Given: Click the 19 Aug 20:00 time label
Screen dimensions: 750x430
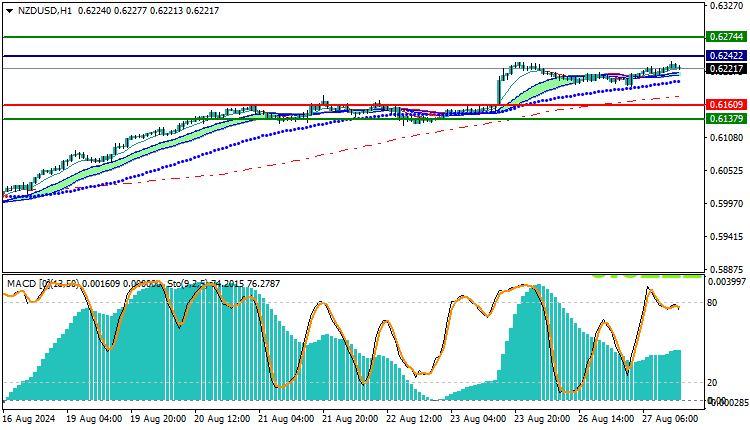Looking at the screenshot, I should point(158,419).
